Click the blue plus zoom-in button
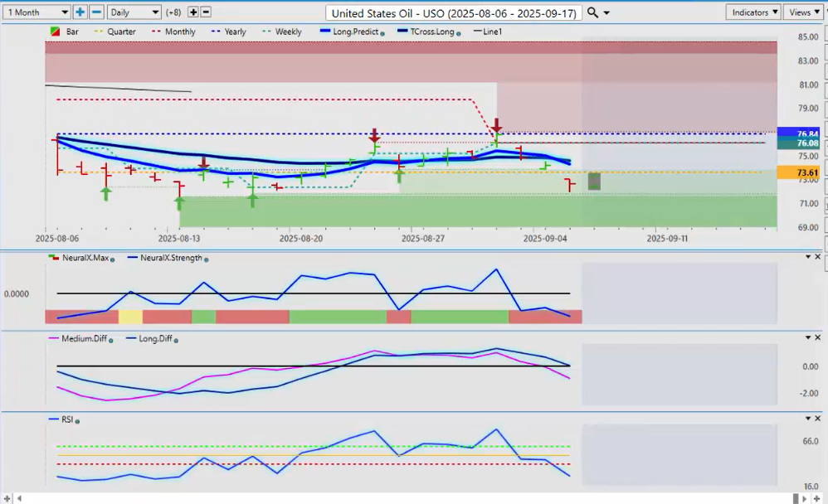This screenshot has width=828, height=504. click(x=80, y=12)
